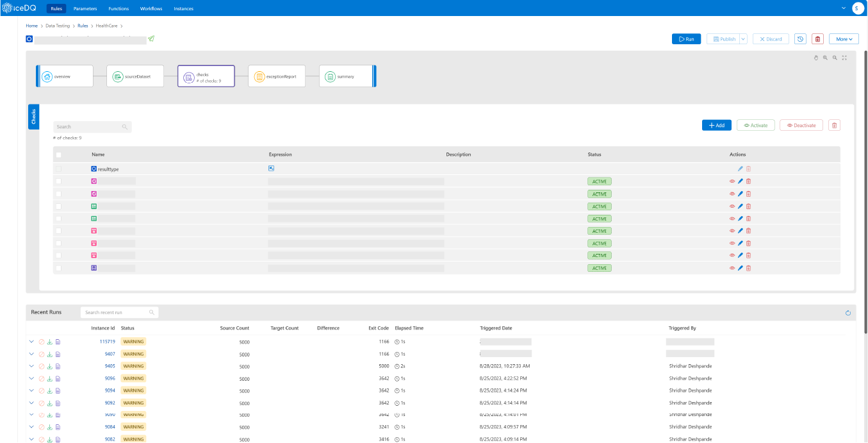868x443 pixels.
Task: Select the pan tool above the pipeline diagram
Action: (x=815, y=58)
